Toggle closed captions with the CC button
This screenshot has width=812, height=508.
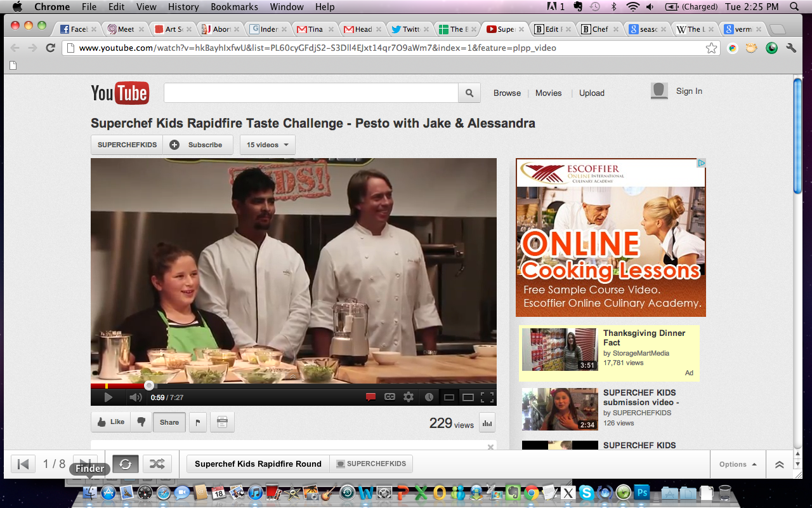390,398
